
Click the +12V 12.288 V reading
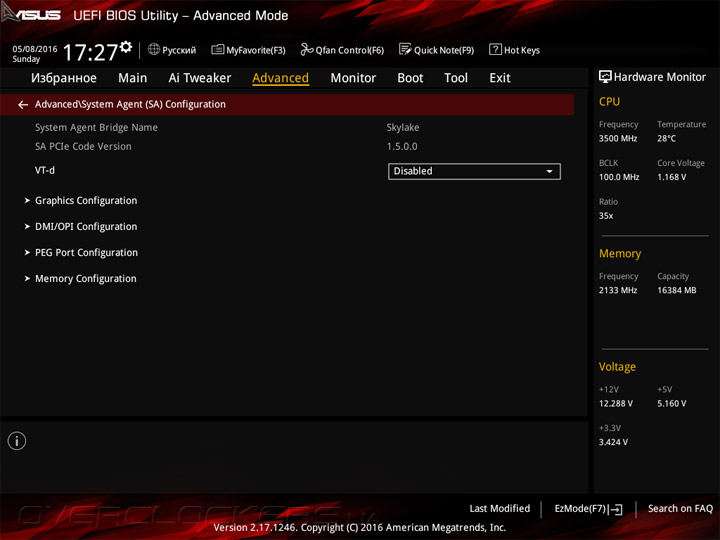[x=616, y=404]
